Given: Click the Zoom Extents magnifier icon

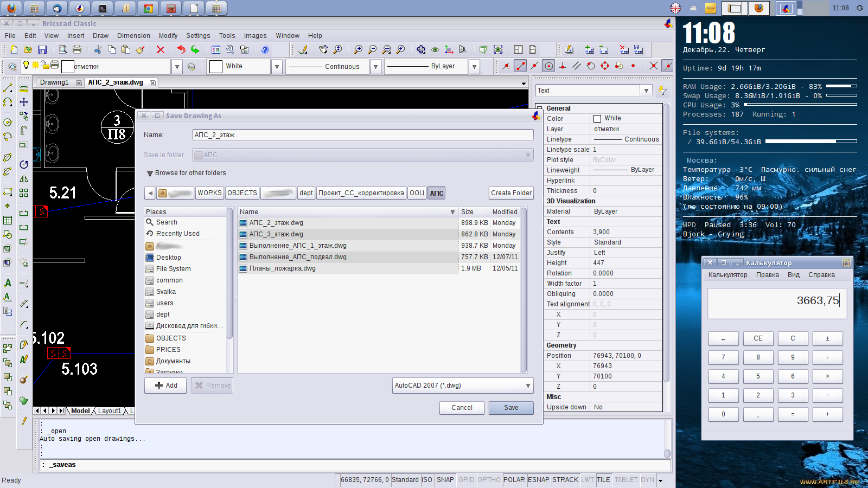Looking at the screenshot, I should click(x=386, y=49).
